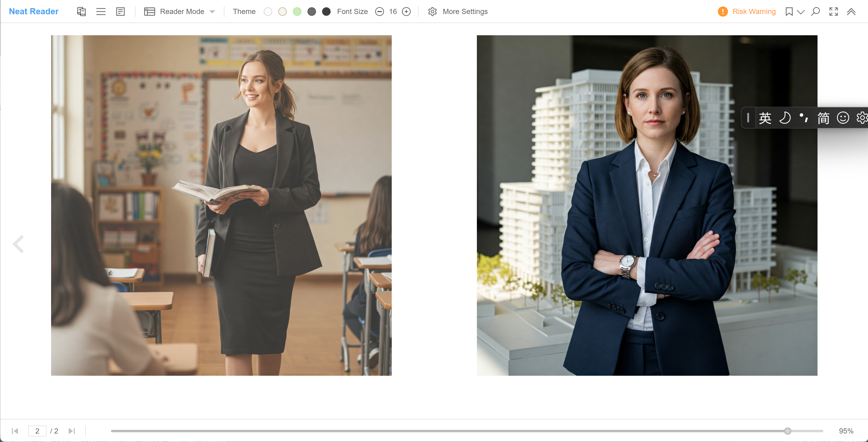Viewport: 868px width, 442px height.
Task: Open the notes panel icon
Action: coord(120,12)
